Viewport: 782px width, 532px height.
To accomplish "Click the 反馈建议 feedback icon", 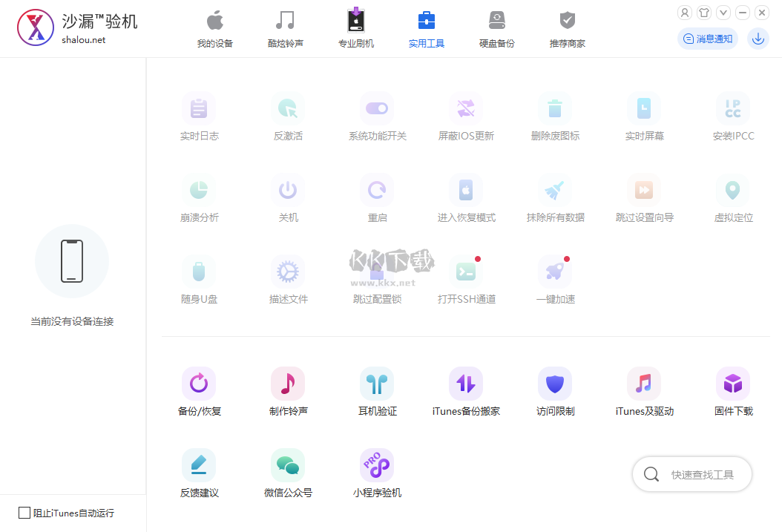I will [x=199, y=465].
